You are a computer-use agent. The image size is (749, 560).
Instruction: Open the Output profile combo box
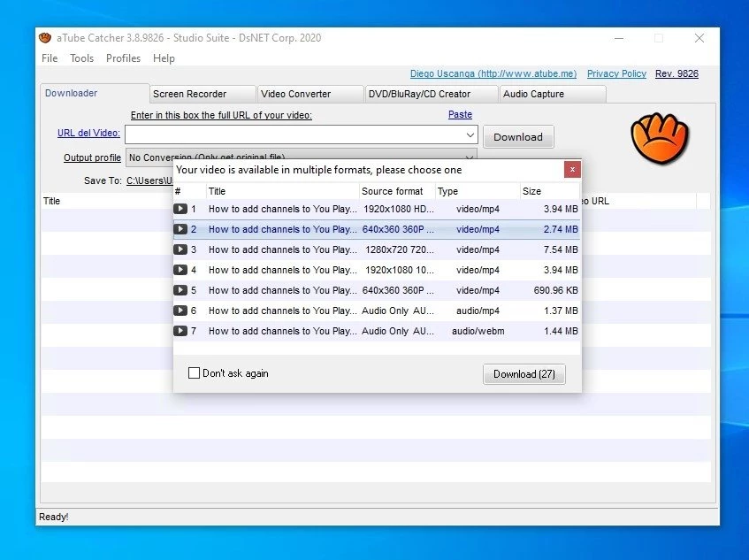(x=301, y=157)
